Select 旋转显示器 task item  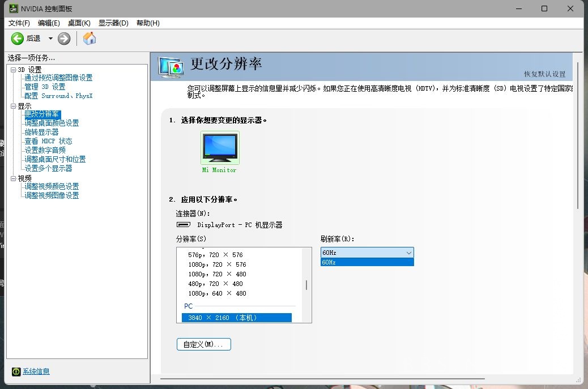point(43,131)
